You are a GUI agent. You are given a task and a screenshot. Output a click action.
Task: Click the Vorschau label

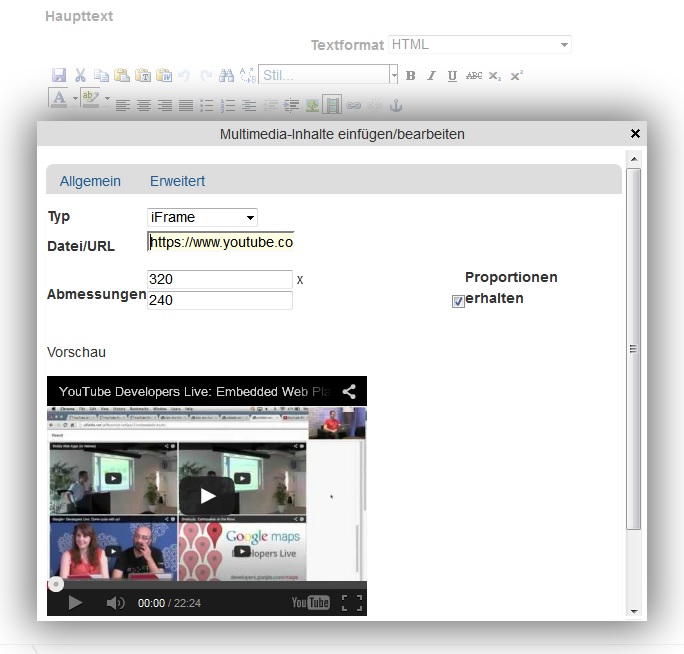coord(76,352)
